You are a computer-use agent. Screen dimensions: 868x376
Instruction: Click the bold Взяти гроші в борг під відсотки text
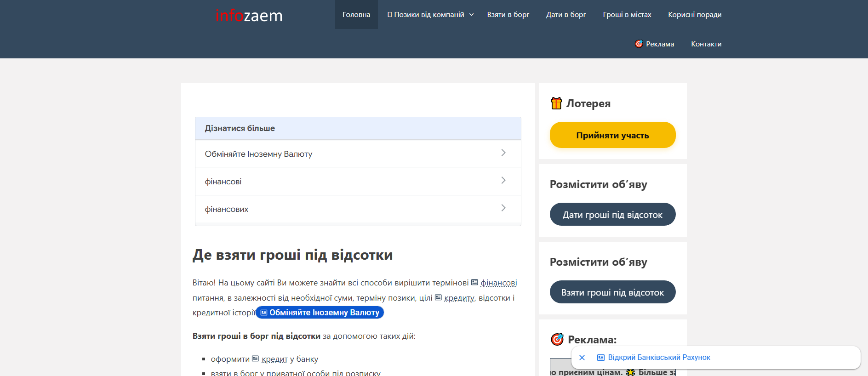pos(257,336)
